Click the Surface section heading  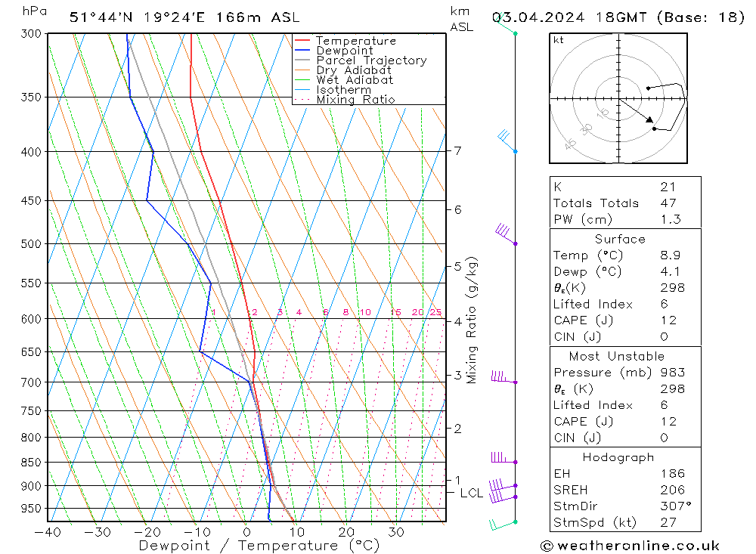click(x=620, y=239)
